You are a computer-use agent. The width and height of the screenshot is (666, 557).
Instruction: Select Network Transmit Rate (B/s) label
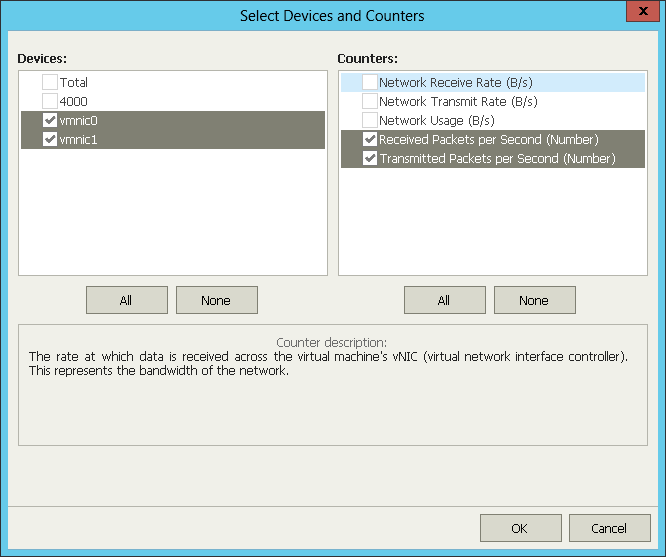[458, 102]
